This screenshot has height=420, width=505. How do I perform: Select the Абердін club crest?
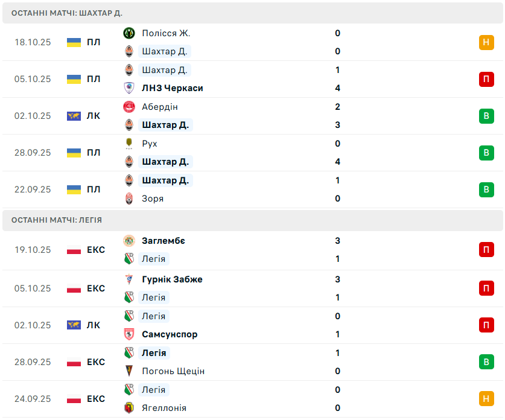point(129,107)
